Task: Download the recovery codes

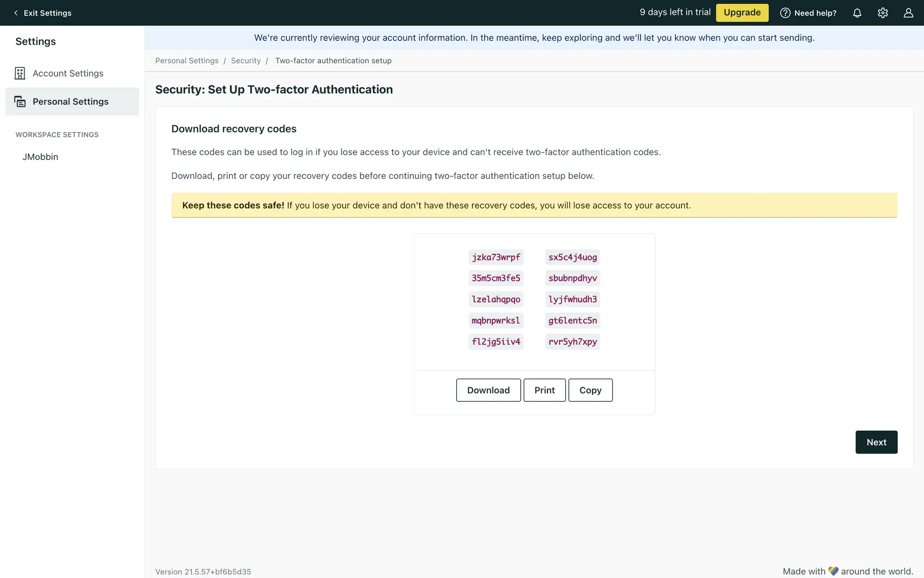Action: click(x=488, y=390)
